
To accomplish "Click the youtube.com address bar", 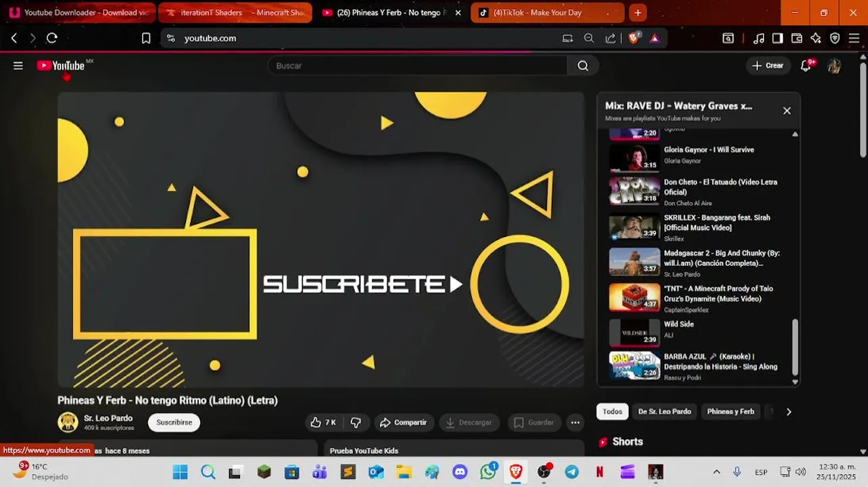I will click(365, 39).
